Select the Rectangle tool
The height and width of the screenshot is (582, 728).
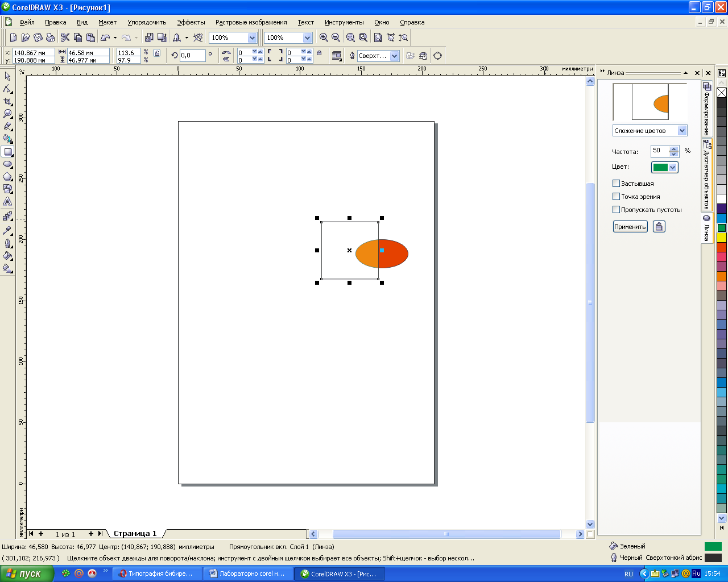[7, 152]
